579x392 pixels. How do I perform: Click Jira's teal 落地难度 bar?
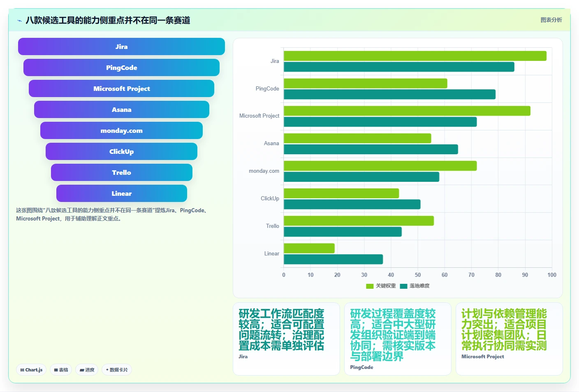[399, 67]
